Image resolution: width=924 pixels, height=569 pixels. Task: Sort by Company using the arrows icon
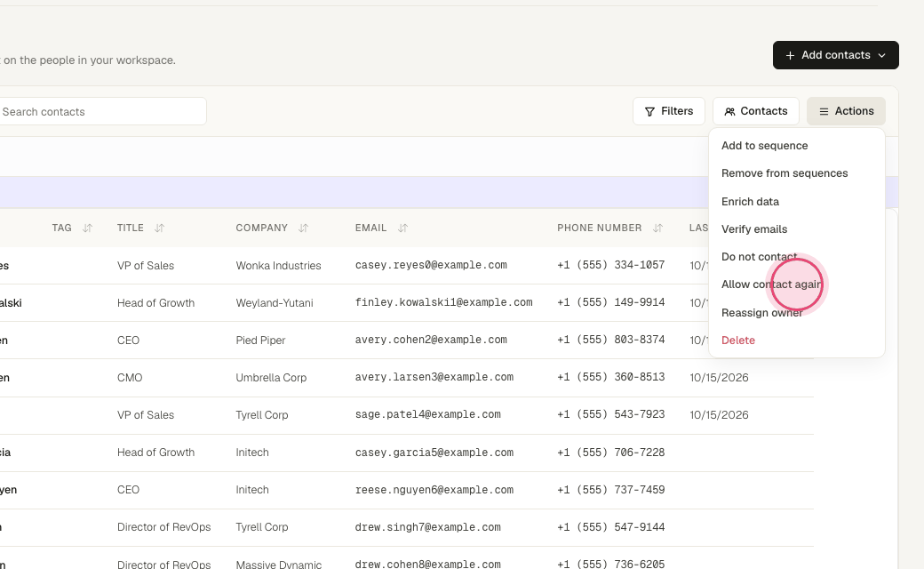tap(303, 228)
